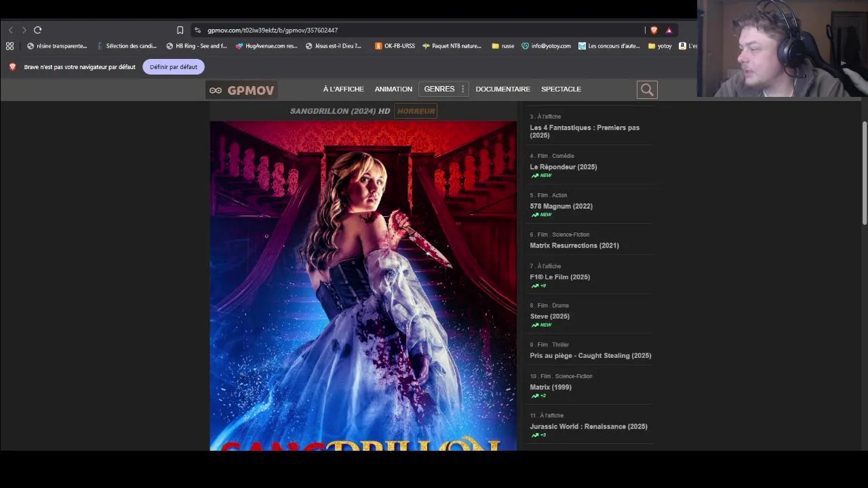The width and height of the screenshot is (868, 488).
Task: Open the Sélection des candi... bookmark
Action: tap(127, 46)
